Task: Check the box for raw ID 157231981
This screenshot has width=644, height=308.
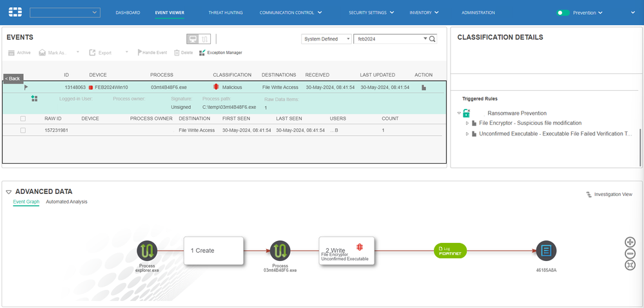Action: 23,130
